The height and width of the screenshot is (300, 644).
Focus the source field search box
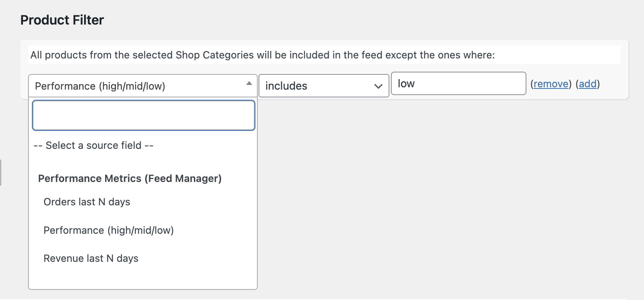pyautogui.click(x=144, y=115)
